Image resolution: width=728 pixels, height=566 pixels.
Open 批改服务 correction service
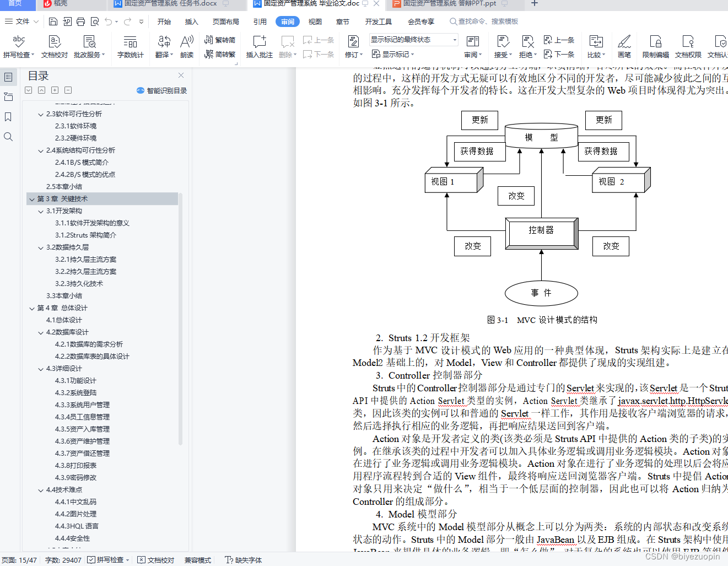click(89, 46)
